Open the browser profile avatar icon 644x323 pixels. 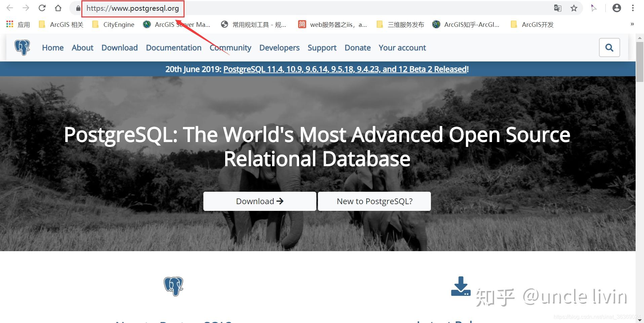(617, 8)
